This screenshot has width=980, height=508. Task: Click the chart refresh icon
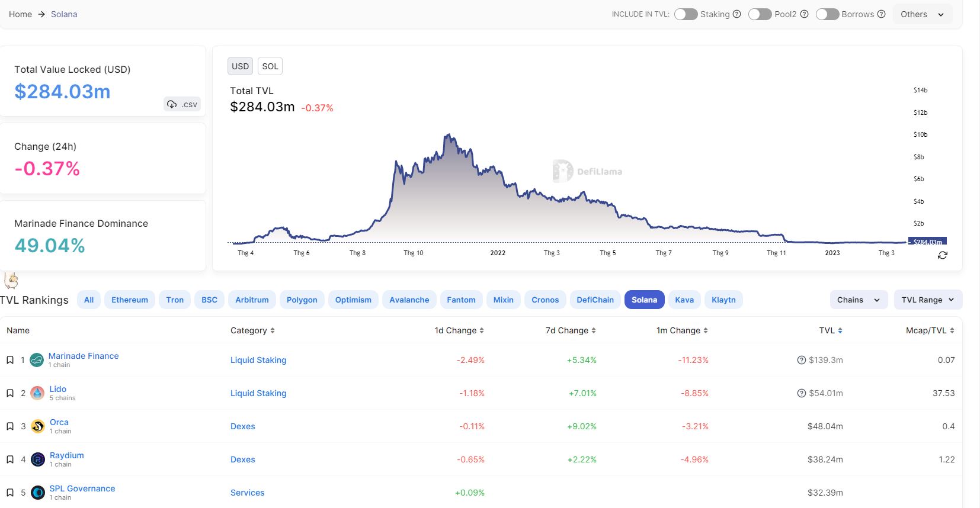[x=943, y=255]
